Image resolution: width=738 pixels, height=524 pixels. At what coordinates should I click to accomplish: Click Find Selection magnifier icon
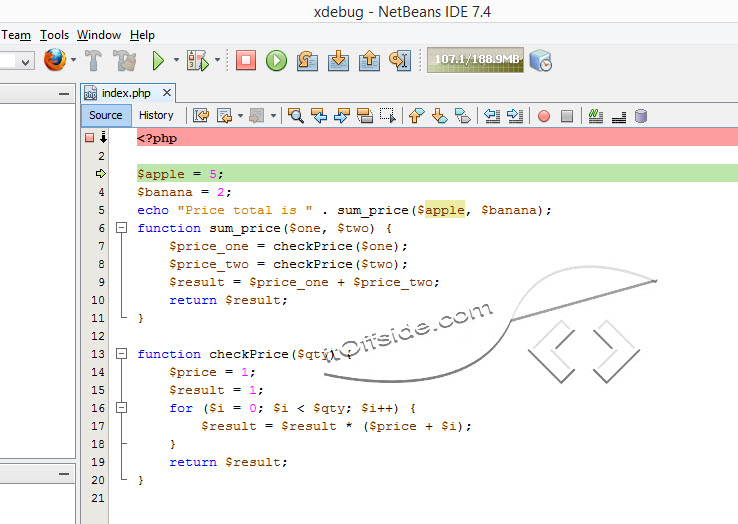[296, 115]
